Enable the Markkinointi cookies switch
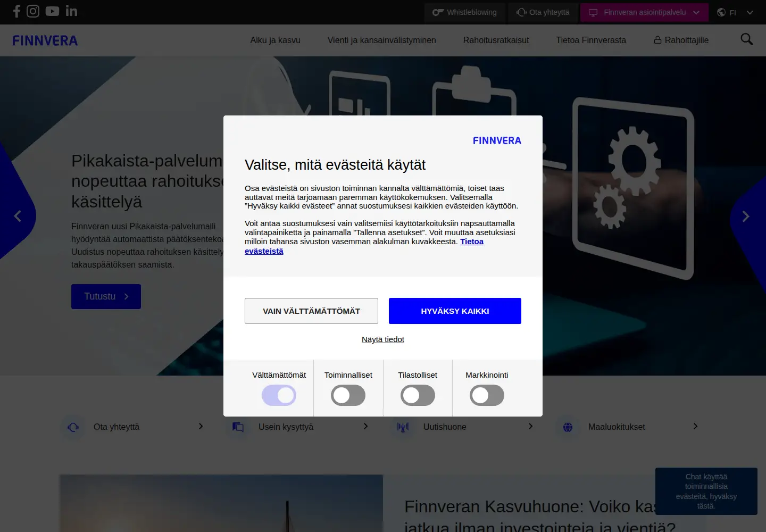The width and height of the screenshot is (766, 532). (487, 395)
